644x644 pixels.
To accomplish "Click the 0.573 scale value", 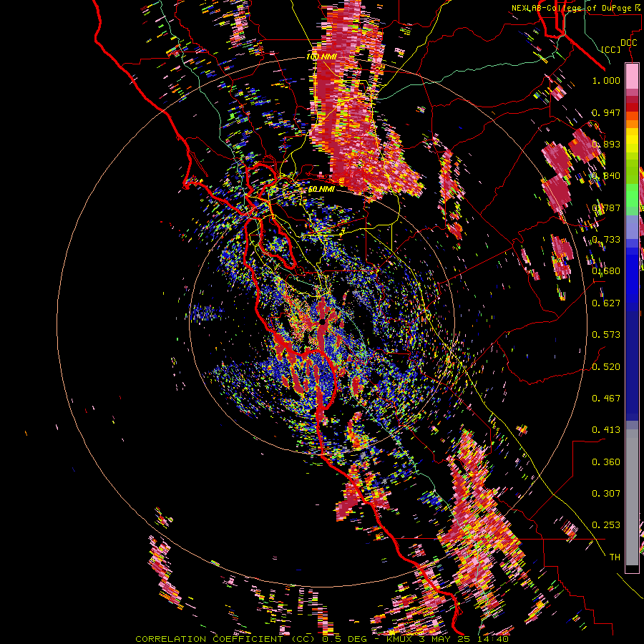I will (606, 335).
